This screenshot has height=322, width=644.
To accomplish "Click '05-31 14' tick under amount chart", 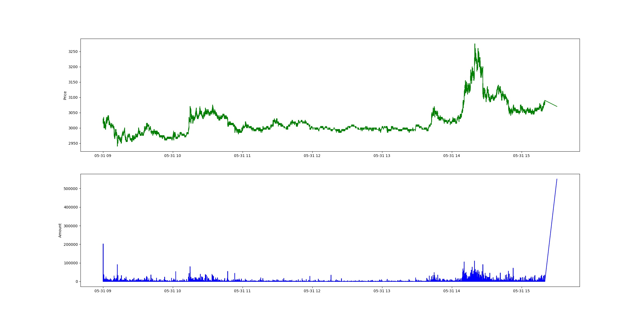I will [452, 291].
